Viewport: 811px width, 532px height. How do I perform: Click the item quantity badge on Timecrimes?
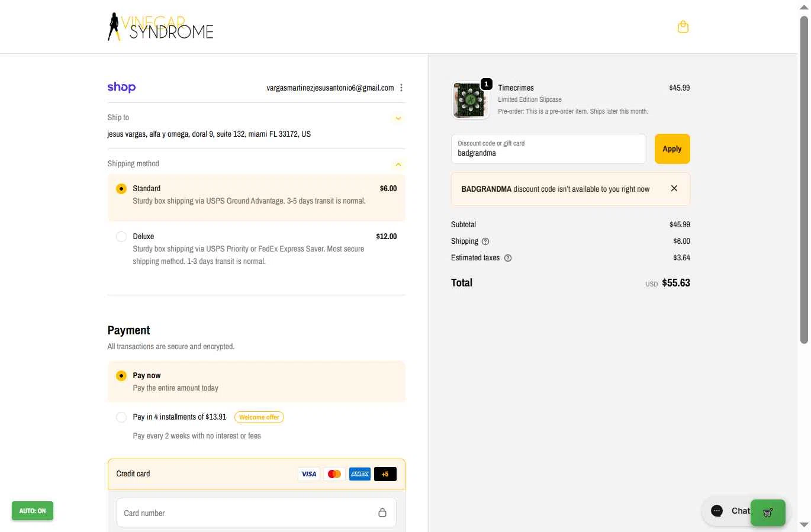click(487, 84)
